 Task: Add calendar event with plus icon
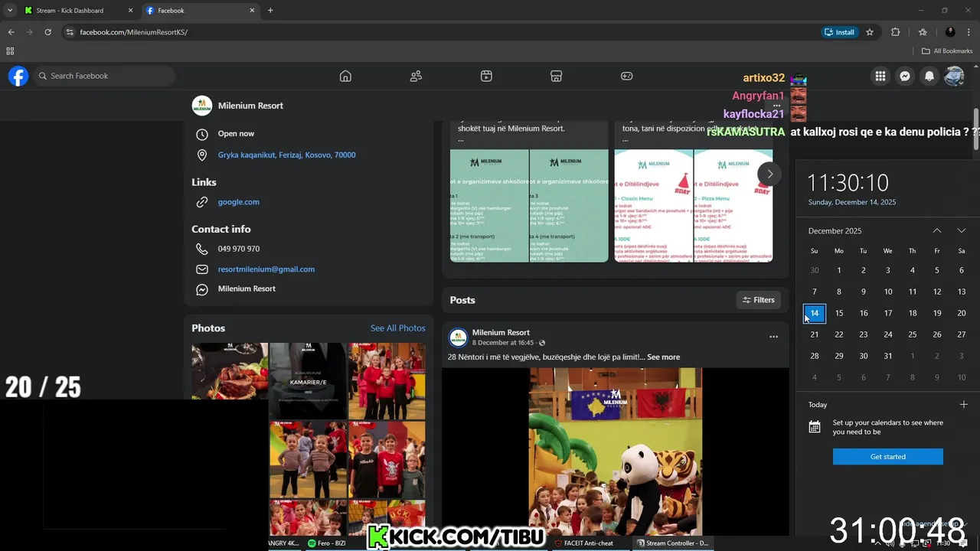click(963, 404)
